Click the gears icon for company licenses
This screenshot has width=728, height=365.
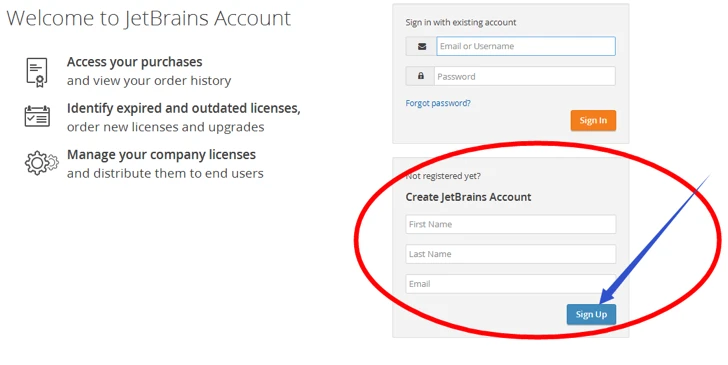41,163
